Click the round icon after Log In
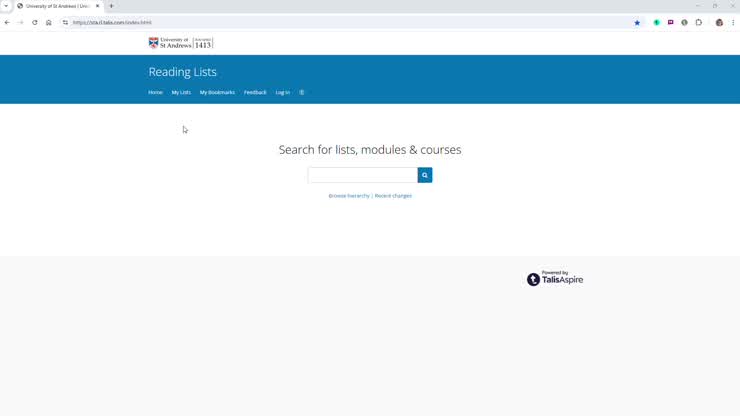 point(302,92)
